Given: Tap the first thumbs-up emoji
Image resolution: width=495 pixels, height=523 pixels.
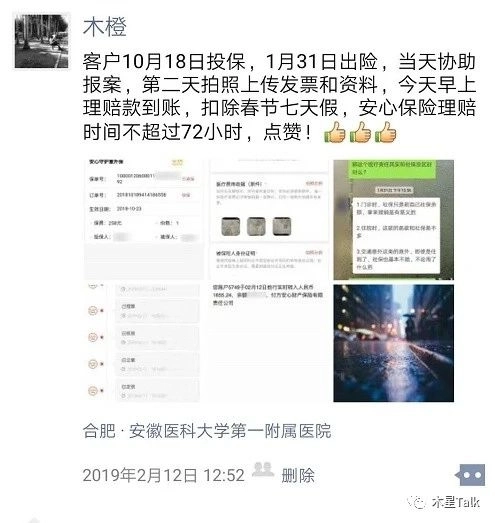Looking at the screenshot, I should [335, 132].
